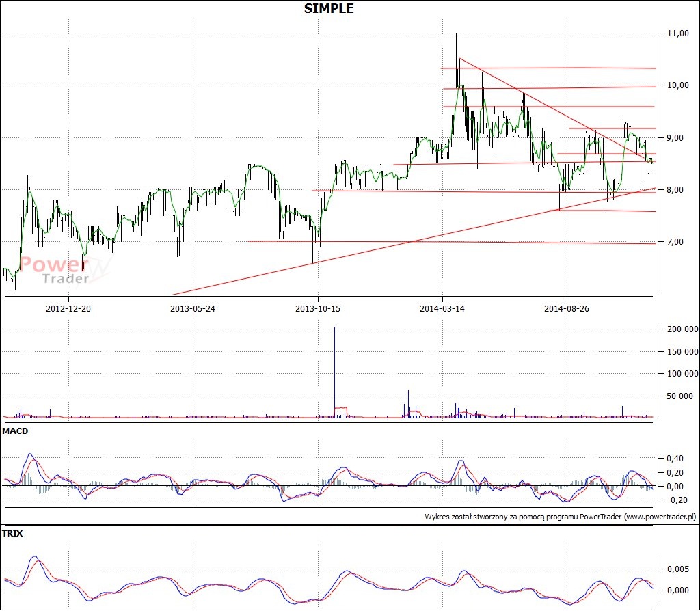Click the 100 000 volume axis value
The width and height of the screenshot is (700, 611).
click(x=683, y=374)
